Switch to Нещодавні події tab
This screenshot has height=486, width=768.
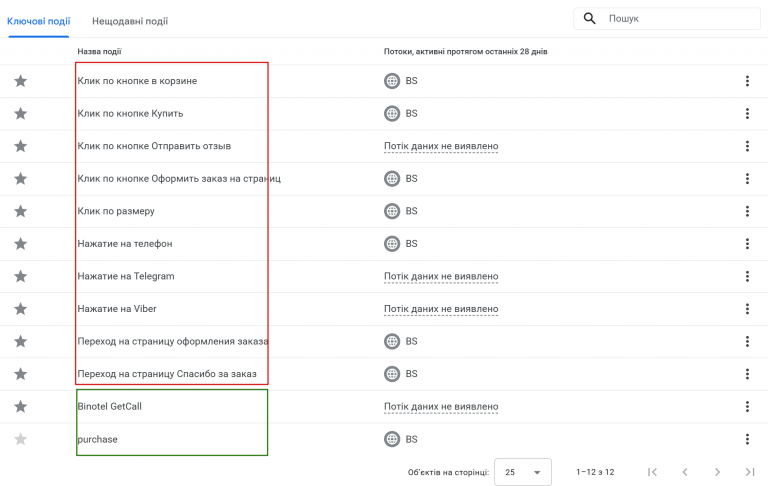coord(130,21)
